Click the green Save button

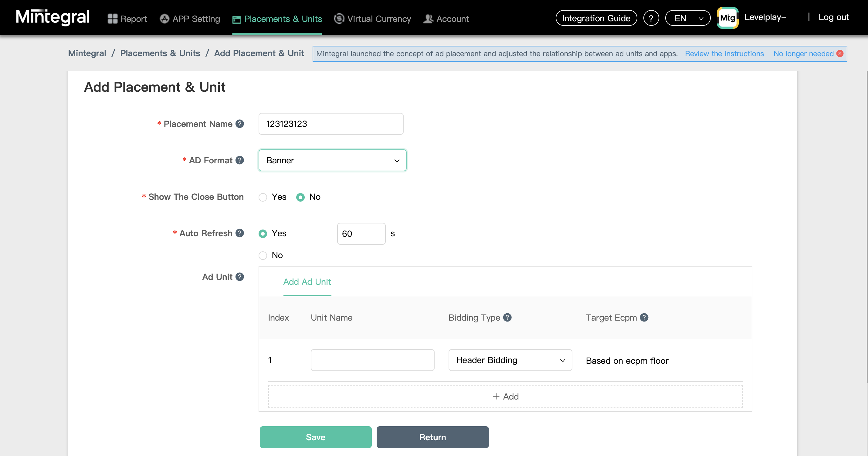click(315, 437)
